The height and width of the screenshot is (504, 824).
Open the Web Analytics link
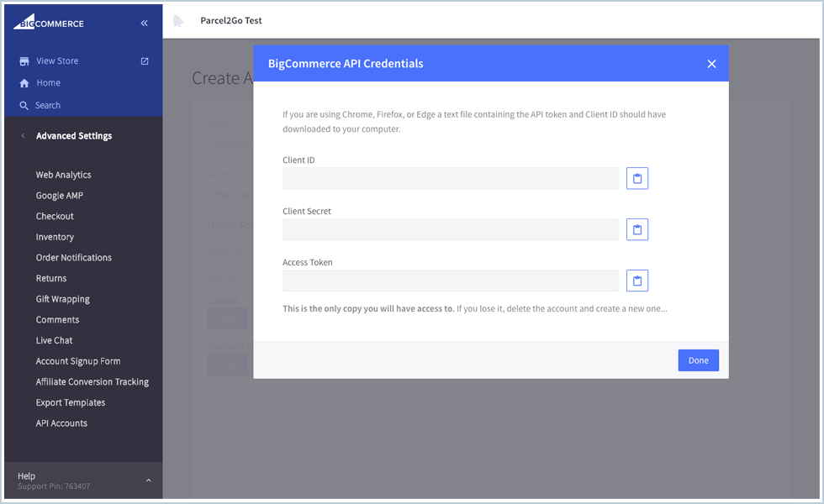point(66,174)
